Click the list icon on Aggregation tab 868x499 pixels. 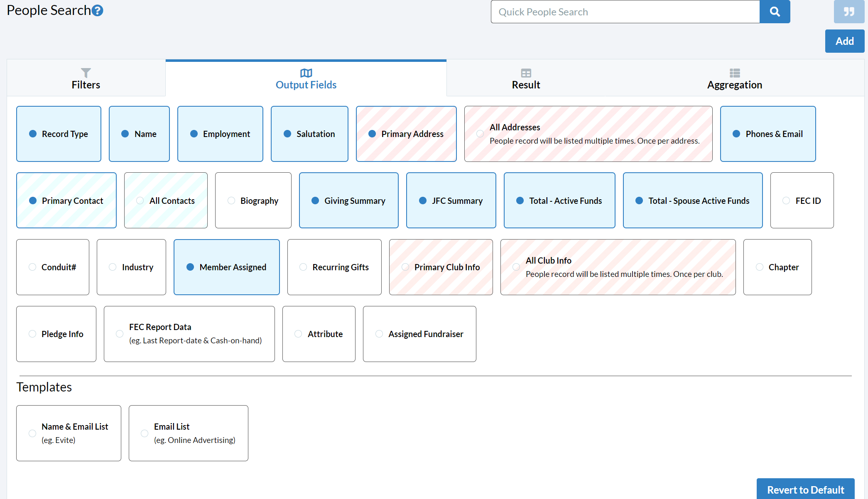coord(735,73)
